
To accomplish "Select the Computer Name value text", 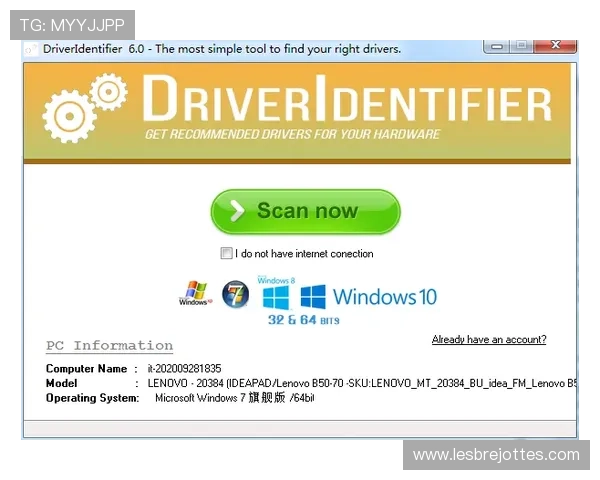I will point(184,369).
